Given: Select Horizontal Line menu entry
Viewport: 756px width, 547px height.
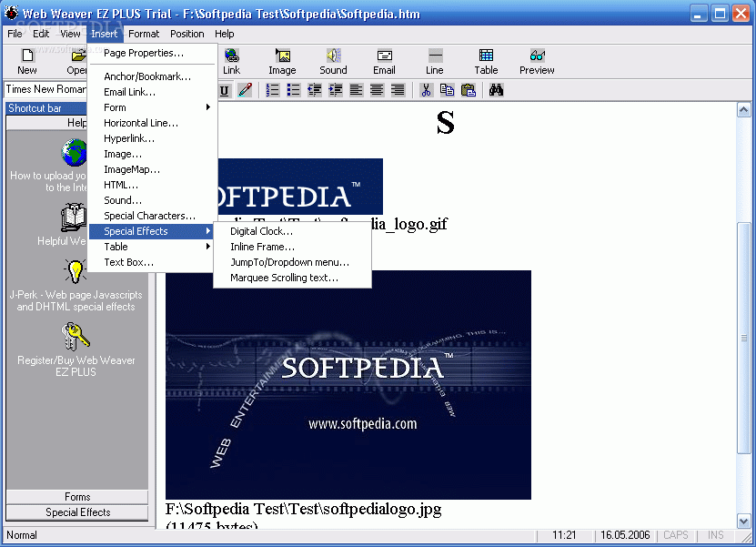Looking at the screenshot, I should coord(152,123).
